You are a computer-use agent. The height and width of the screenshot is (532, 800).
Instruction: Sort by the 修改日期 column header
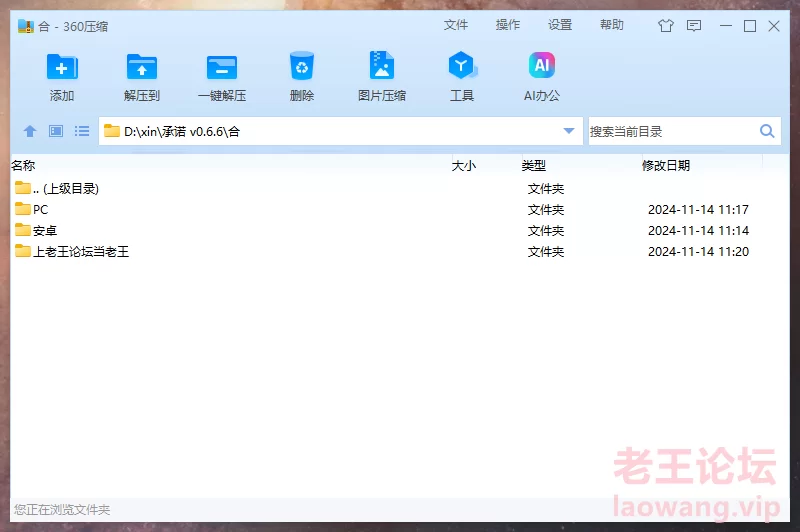pos(666,165)
